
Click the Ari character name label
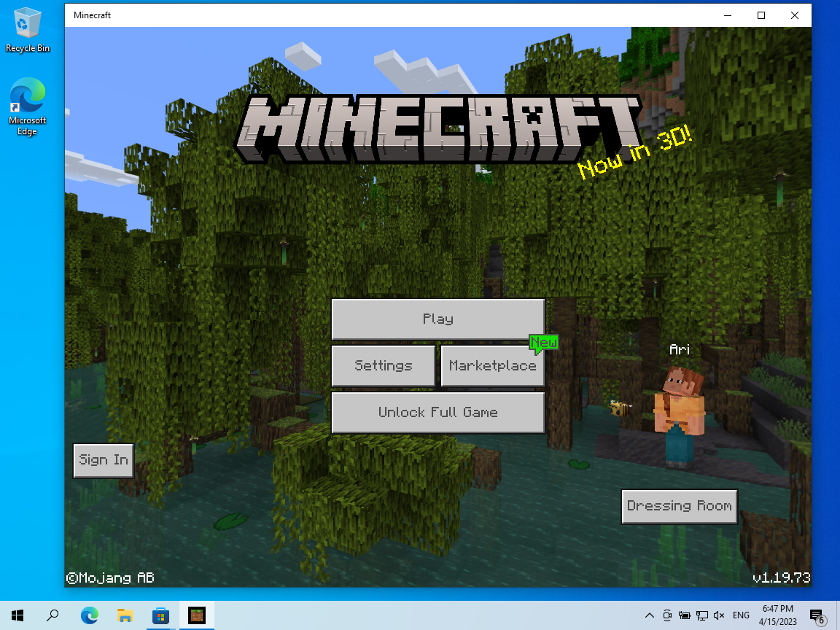click(x=680, y=349)
